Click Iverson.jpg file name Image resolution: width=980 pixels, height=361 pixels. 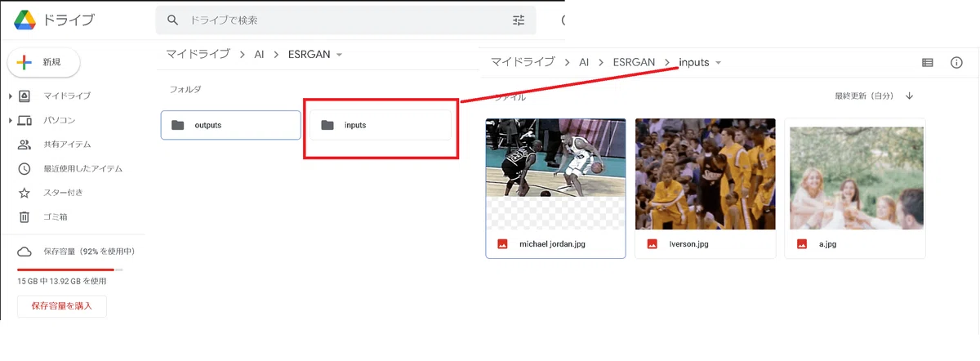click(690, 244)
